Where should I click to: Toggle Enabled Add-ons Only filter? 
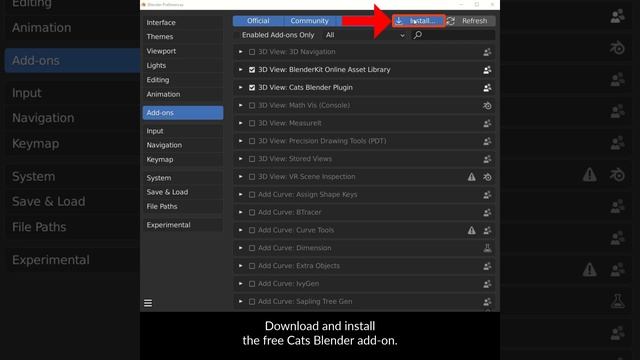278,35
